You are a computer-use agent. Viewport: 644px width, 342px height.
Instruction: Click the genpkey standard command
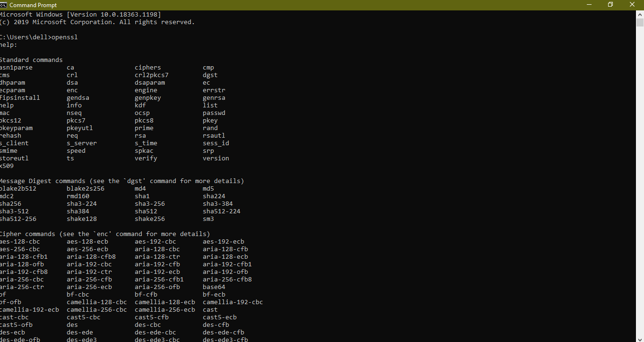tap(148, 98)
